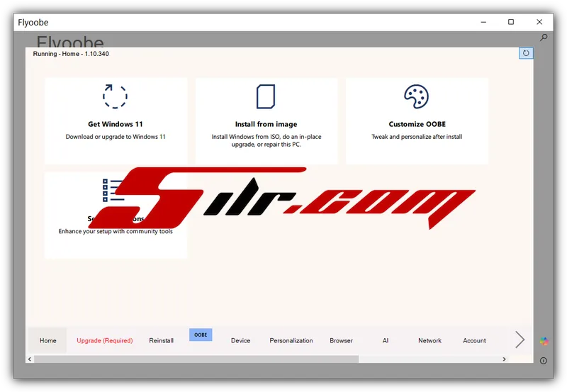Go to the Account tab
Image resolution: width=567 pixels, height=392 pixels.
(474, 341)
